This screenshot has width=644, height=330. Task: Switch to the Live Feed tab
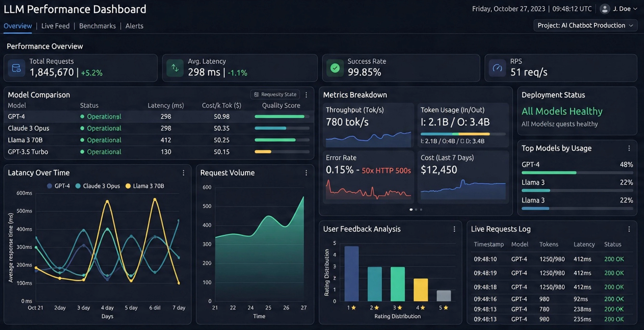click(x=55, y=26)
